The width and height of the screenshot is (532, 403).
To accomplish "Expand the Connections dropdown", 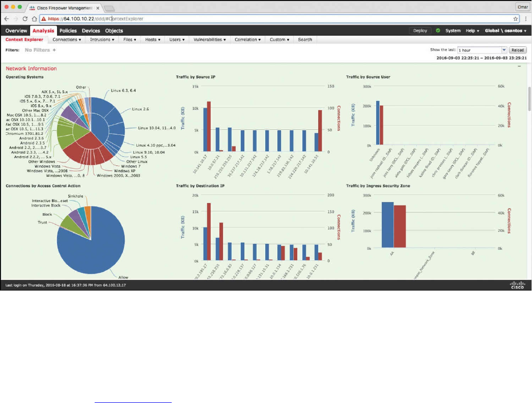I will point(67,39).
